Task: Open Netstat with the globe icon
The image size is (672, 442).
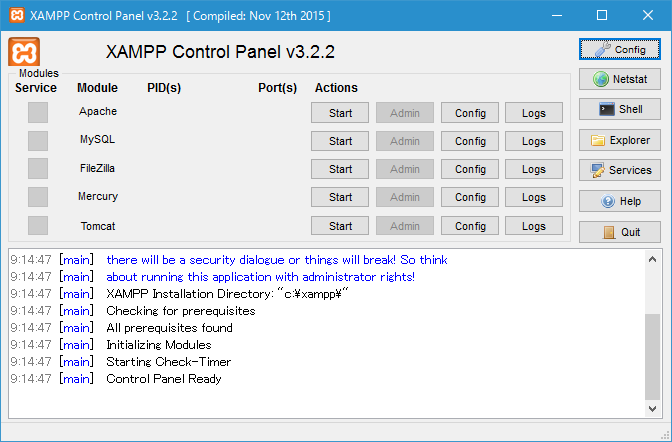Action: 620,79
